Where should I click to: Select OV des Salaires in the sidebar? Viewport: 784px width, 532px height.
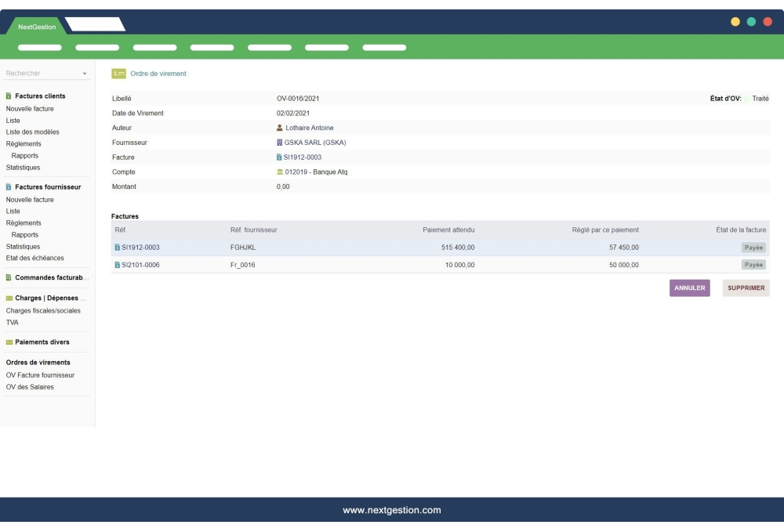click(31, 387)
